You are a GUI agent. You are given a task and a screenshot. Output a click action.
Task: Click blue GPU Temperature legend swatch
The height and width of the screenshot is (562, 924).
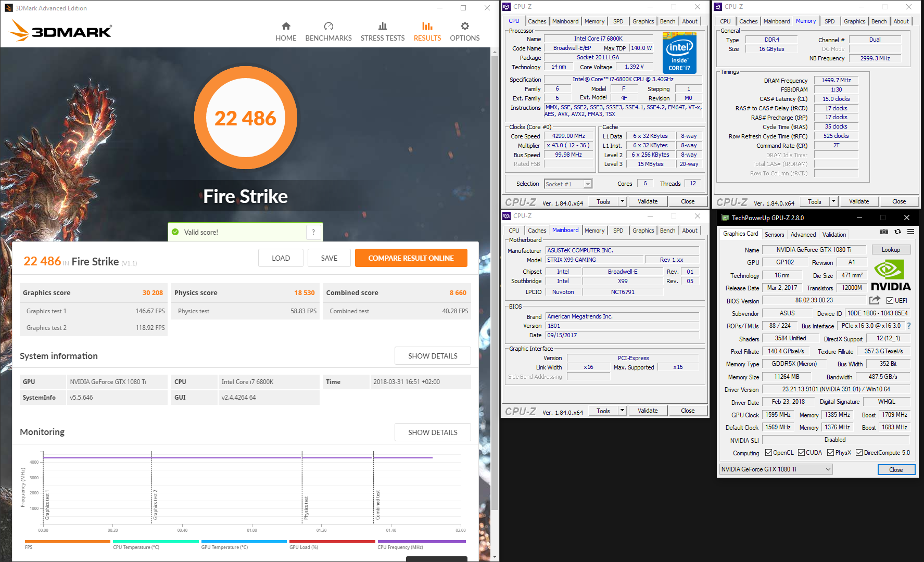pos(244,541)
